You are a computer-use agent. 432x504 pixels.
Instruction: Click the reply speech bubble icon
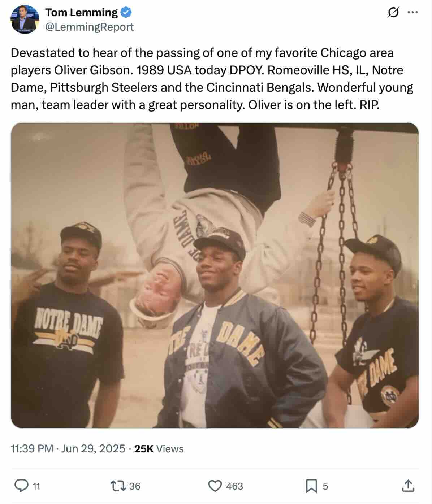pos(21,486)
